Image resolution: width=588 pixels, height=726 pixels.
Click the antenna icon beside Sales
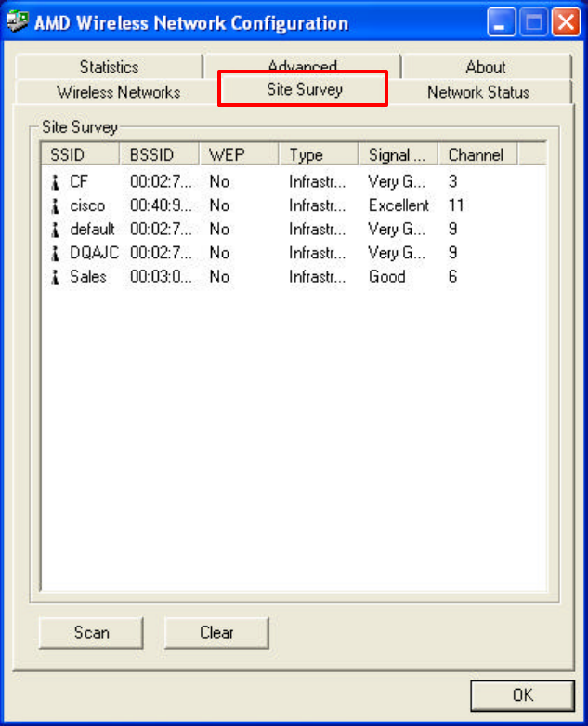pyautogui.click(x=55, y=277)
